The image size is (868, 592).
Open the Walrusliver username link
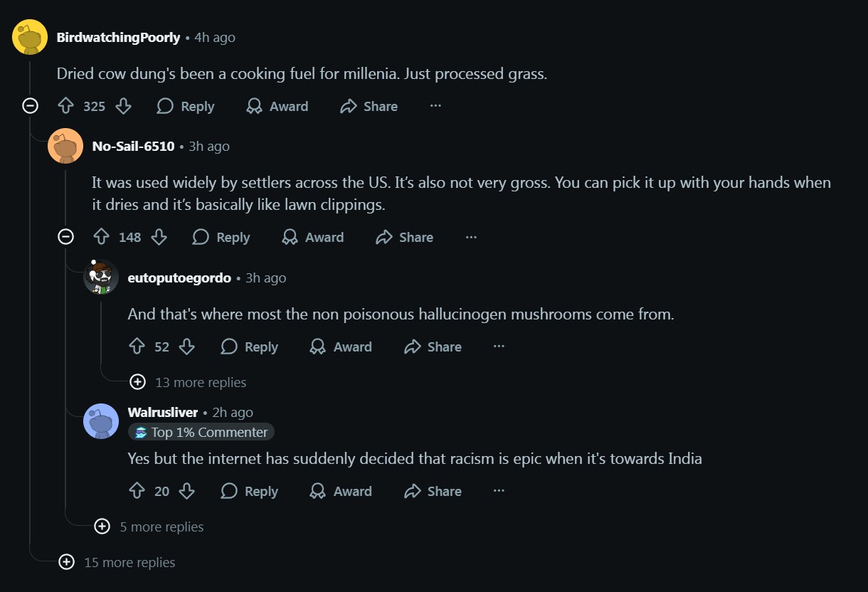[163, 413]
